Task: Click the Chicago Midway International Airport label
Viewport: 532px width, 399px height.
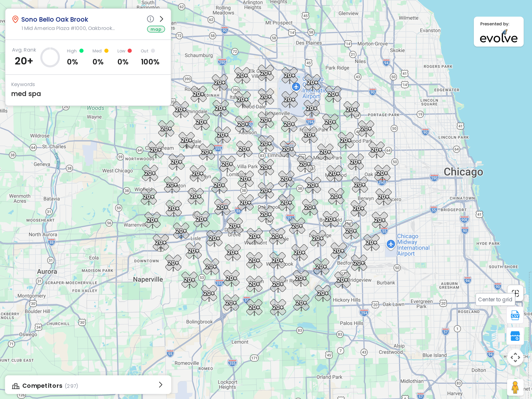Action: (413, 245)
